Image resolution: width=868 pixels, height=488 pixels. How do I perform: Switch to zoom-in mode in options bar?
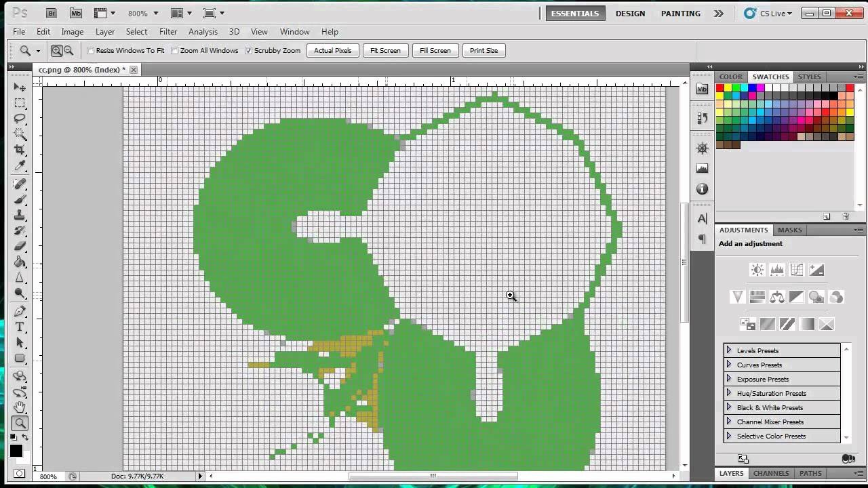[x=57, y=50]
